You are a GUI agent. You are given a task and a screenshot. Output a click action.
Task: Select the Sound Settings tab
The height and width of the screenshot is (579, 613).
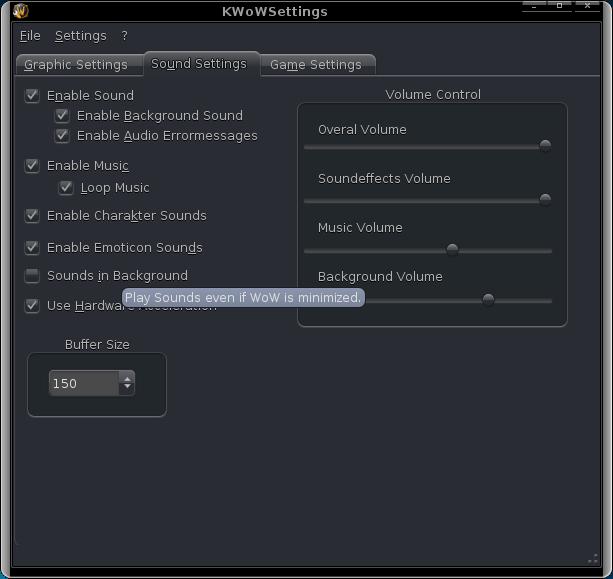click(x=201, y=63)
